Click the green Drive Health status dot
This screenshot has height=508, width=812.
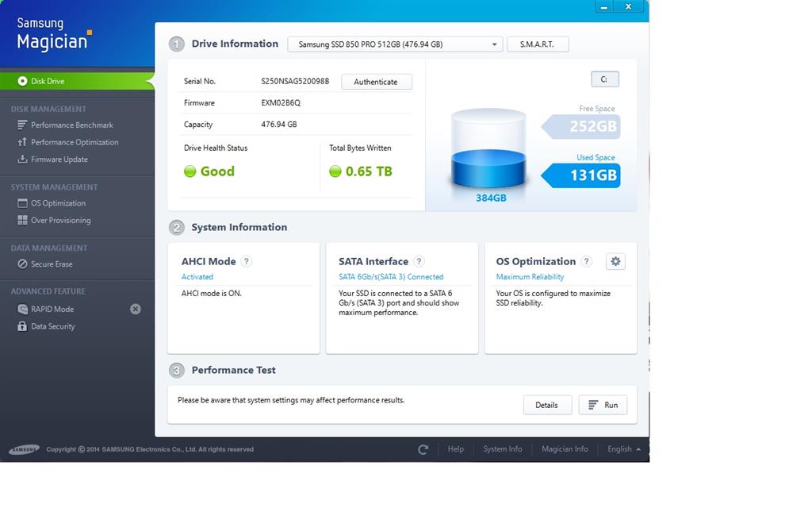(x=190, y=171)
